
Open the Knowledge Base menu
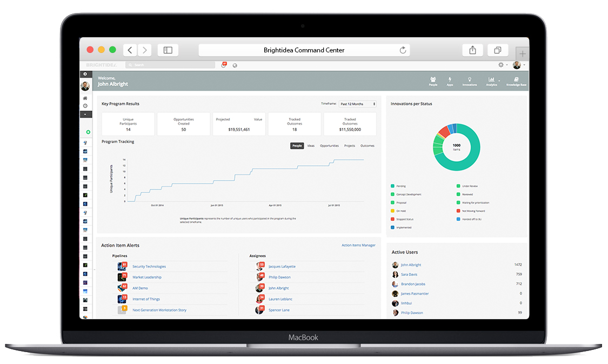(x=516, y=82)
